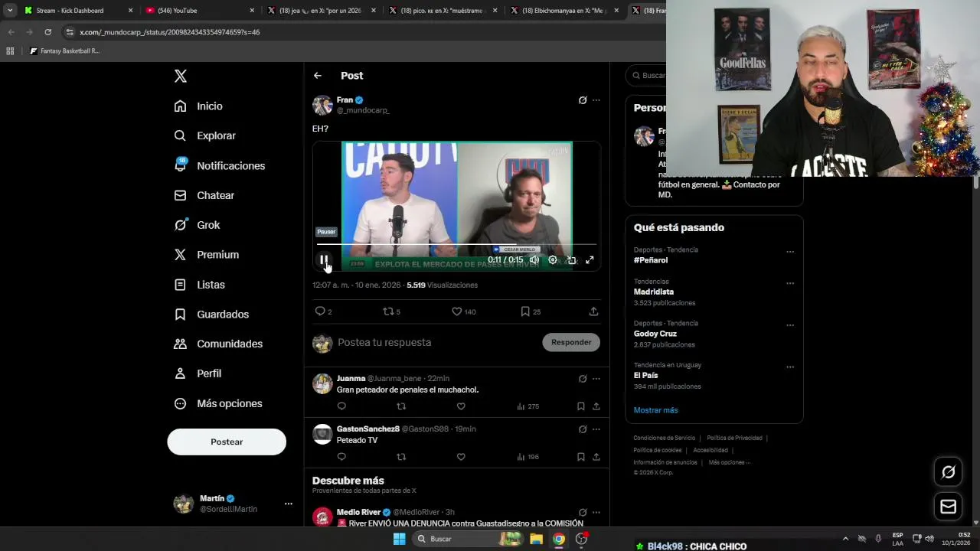980x551 pixels.
Task: Bookmark Juanma's reply
Action: [581, 406]
